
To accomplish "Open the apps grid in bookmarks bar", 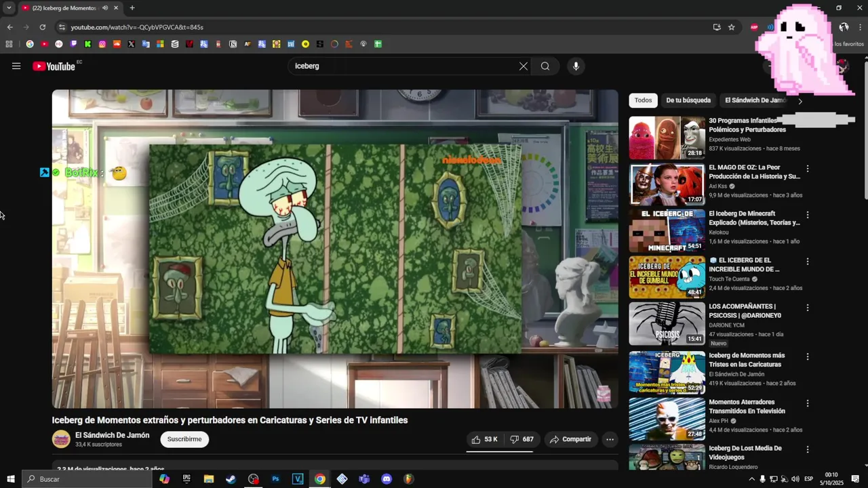I will (9, 44).
